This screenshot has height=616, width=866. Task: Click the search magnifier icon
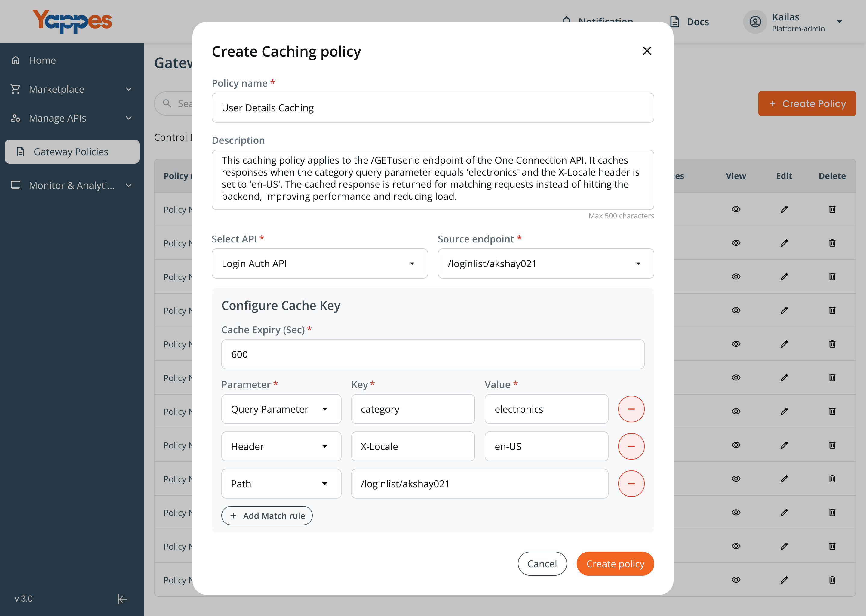(167, 103)
